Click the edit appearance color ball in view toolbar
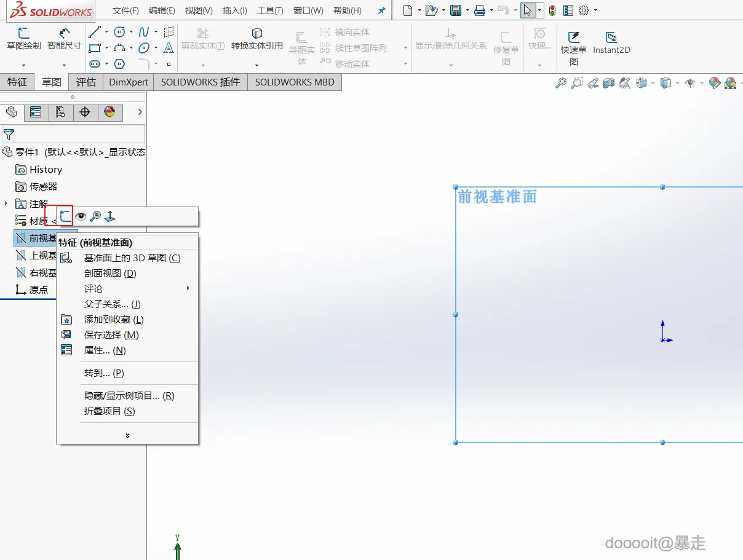The height and width of the screenshot is (560, 743). pyautogui.click(x=715, y=83)
